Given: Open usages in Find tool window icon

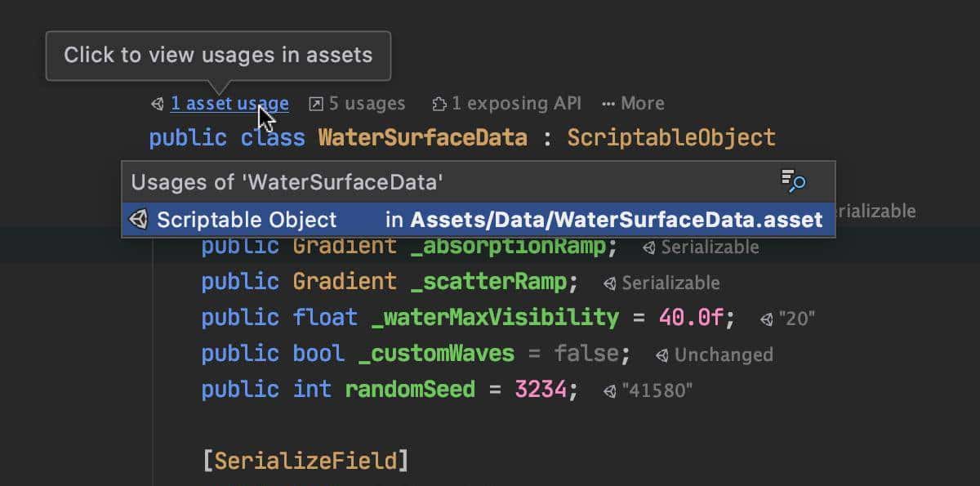Looking at the screenshot, I should tap(793, 181).
